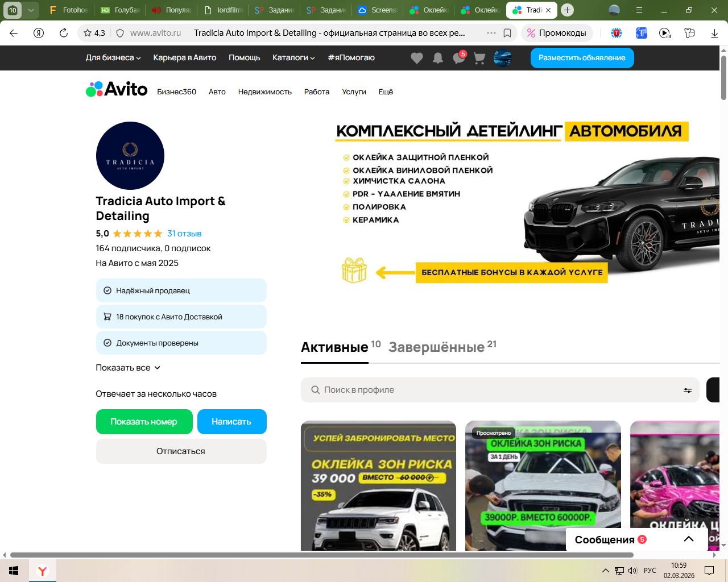Expand the 'Каталоги' dropdown
Image resolution: width=728 pixels, height=582 pixels.
coord(293,58)
